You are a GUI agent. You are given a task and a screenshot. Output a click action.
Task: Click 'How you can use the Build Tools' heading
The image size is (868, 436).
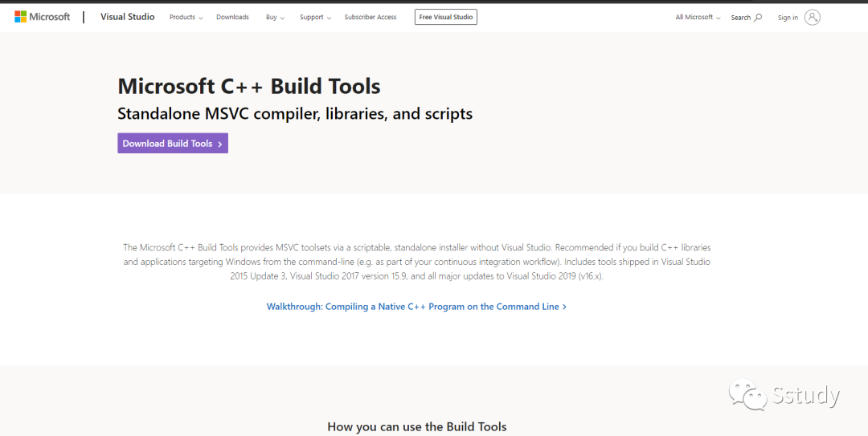417,426
